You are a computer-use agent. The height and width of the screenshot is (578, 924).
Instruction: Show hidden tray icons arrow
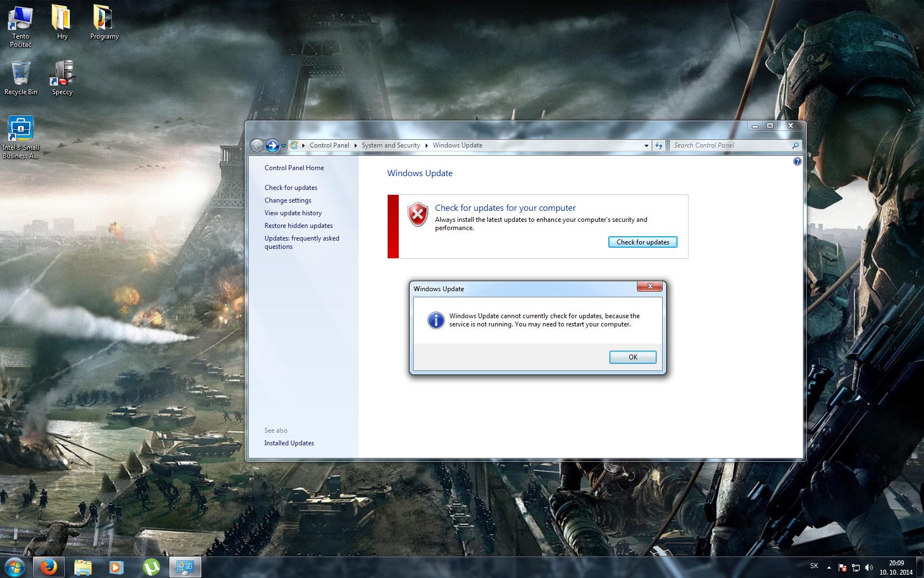click(x=829, y=568)
